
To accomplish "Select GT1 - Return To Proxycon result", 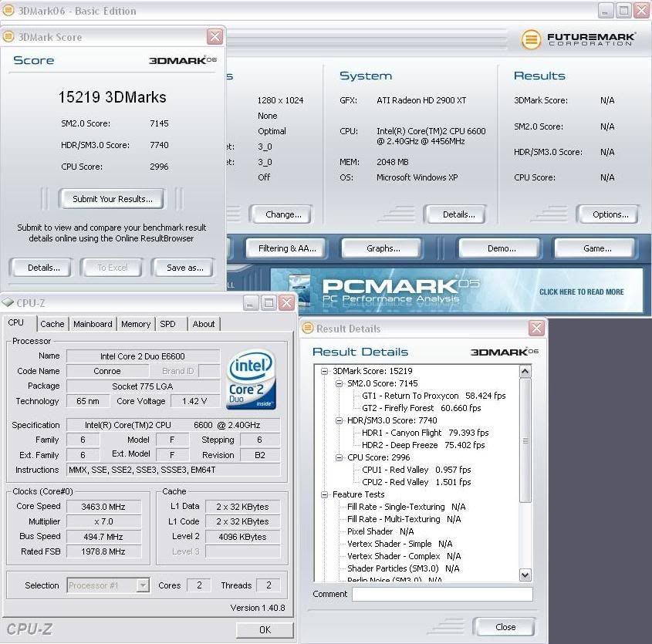I will click(x=434, y=396).
